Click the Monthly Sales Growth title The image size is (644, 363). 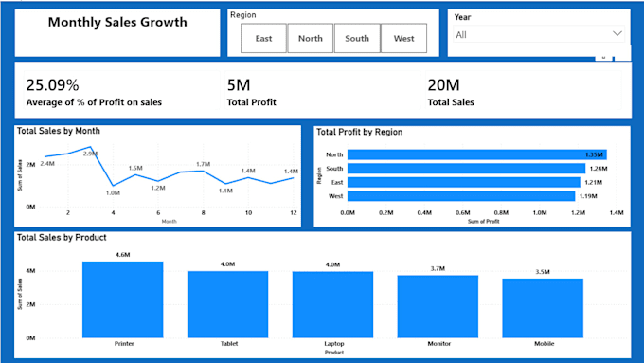click(117, 22)
